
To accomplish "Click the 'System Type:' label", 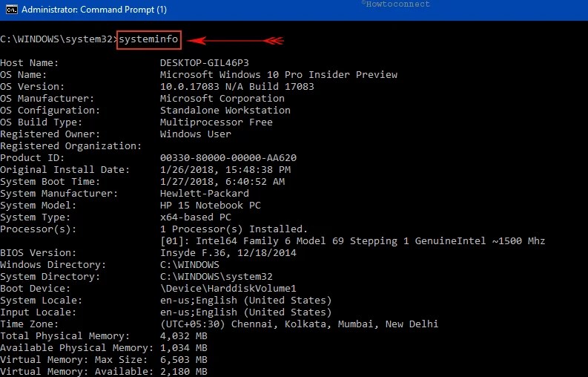I will click(36, 217).
